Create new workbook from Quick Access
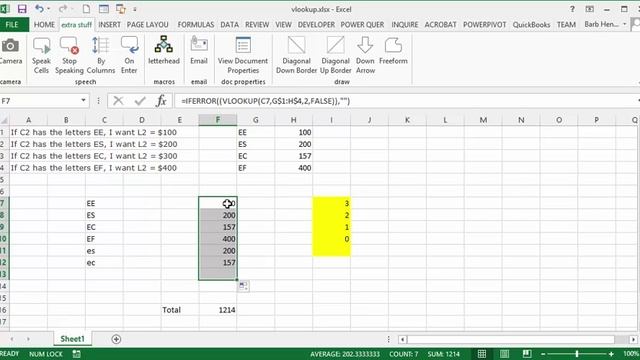Viewport: 640px width, 360px height. click(86, 9)
